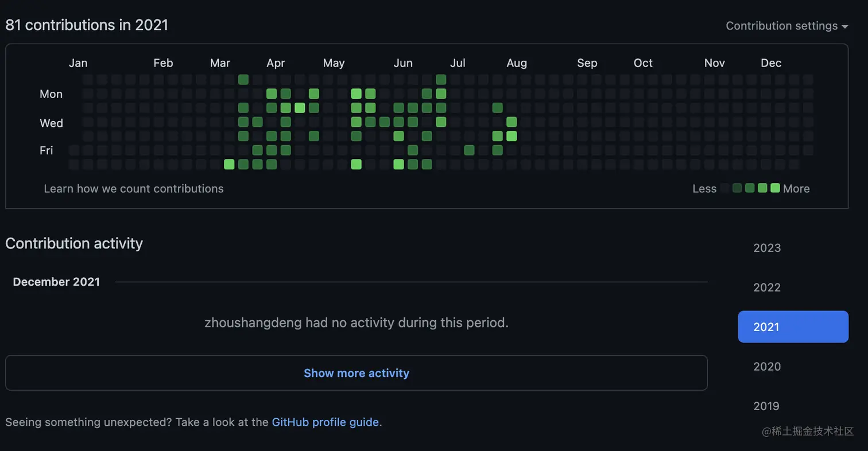Click the middle swatch in the legend
Viewport: 868px width, 451px height.
pyautogui.click(x=750, y=188)
